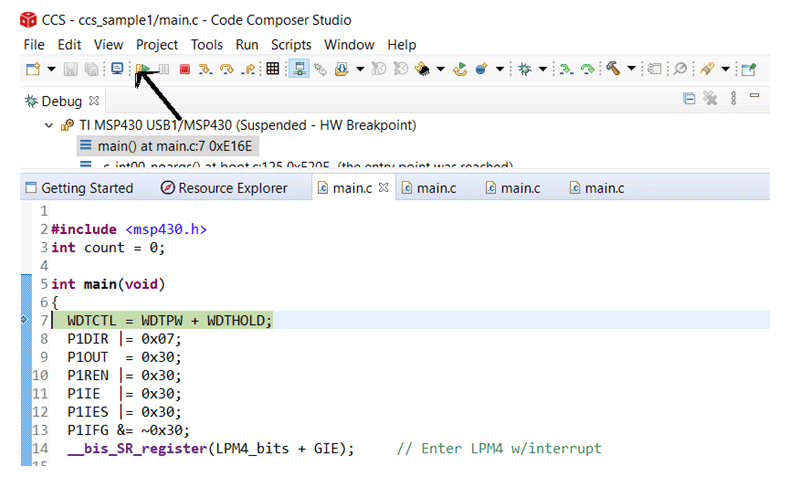The width and height of the screenshot is (799, 484).
Task: Open the dropdown arrow beside the Debug bug icon
Action: click(x=543, y=69)
